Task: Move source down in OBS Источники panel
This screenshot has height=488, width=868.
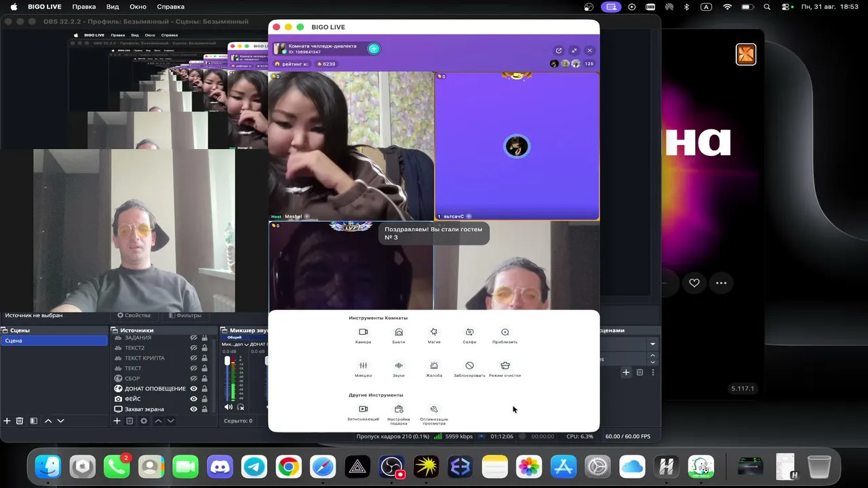Action: (170, 421)
